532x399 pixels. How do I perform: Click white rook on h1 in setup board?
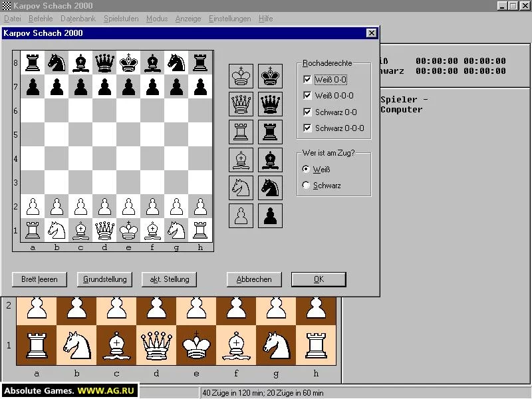pos(200,230)
